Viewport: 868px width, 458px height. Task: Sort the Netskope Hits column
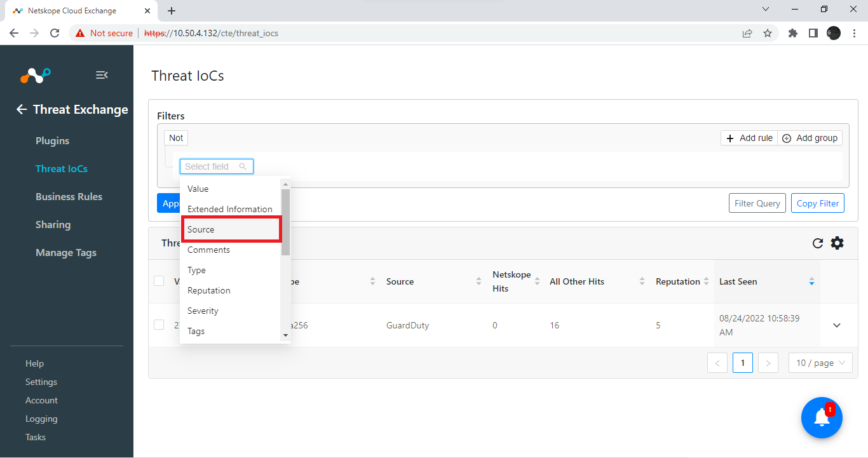click(537, 281)
